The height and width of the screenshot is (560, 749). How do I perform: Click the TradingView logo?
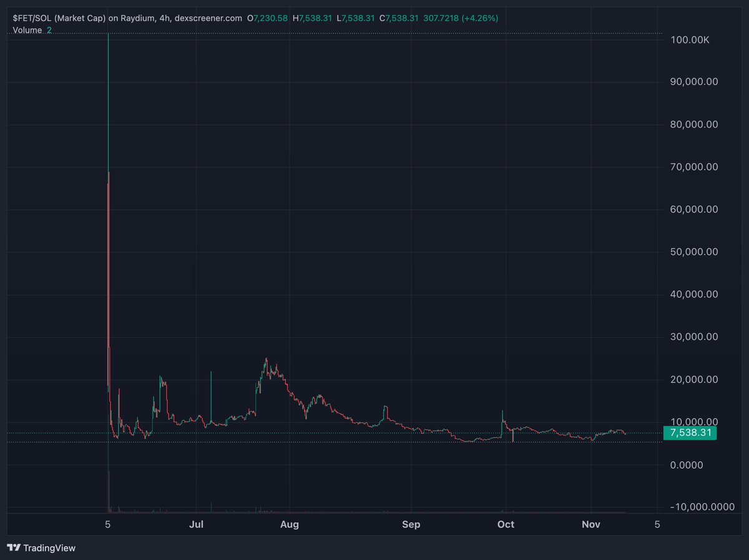point(41,548)
